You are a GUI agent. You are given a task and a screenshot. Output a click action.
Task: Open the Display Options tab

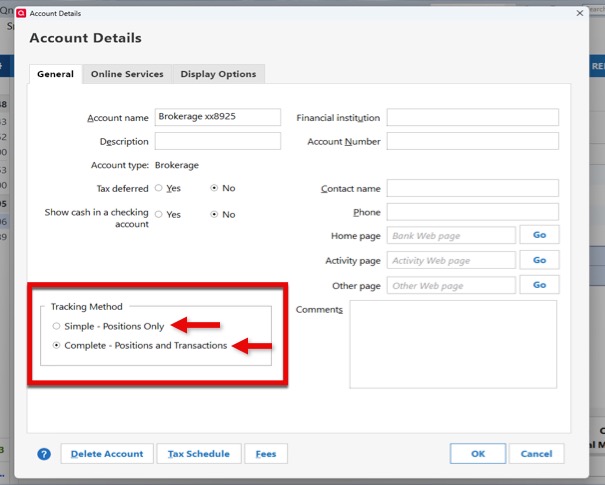(218, 74)
